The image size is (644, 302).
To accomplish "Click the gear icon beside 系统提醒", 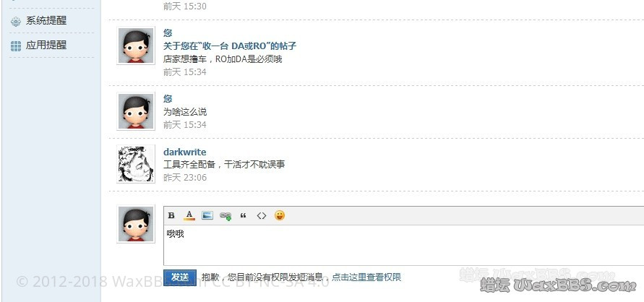I will (x=16, y=22).
